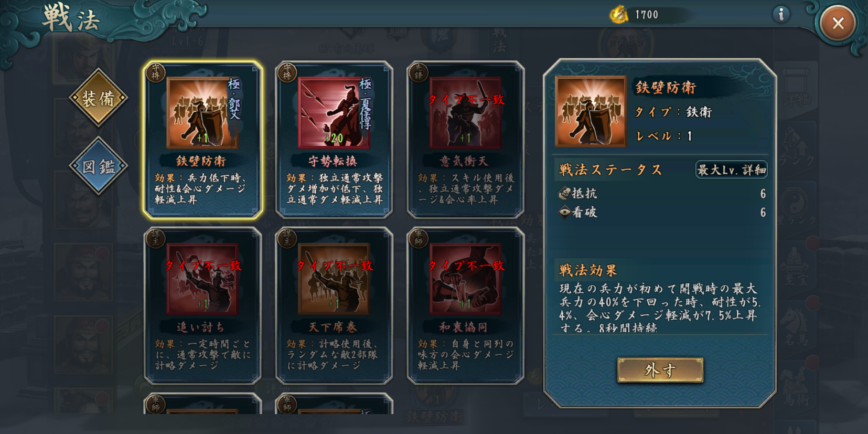
Task: Select the 天下席巻 tactic card
Action: (334, 305)
